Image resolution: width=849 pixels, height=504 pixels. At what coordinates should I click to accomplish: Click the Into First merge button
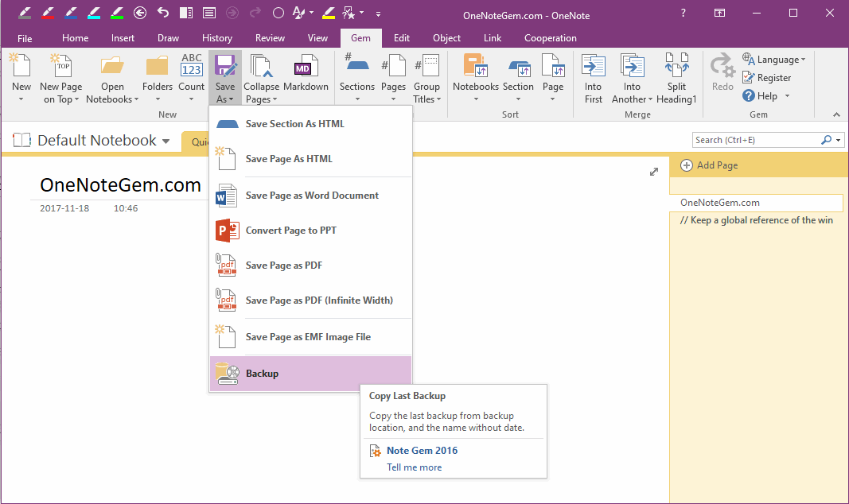point(593,79)
